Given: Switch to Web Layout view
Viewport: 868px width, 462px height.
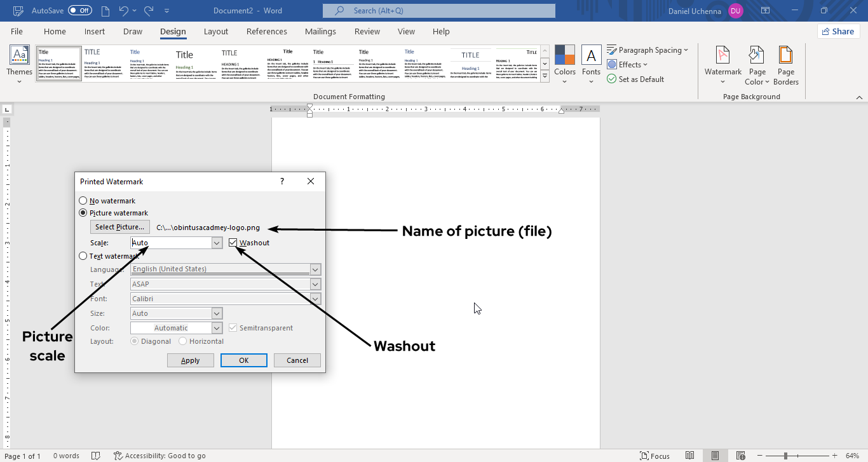Looking at the screenshot, I should tap(740, 456).
